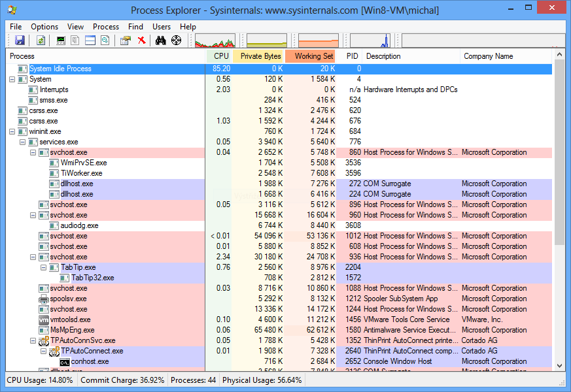
Task: Open the Options menu
Action: [x=44, y=27]
